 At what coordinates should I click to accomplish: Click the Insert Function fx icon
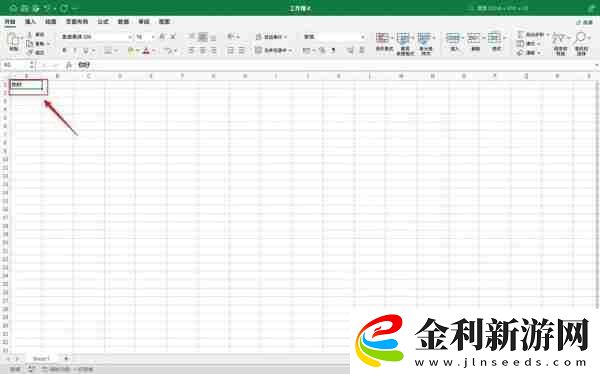(x=69, y=65)
